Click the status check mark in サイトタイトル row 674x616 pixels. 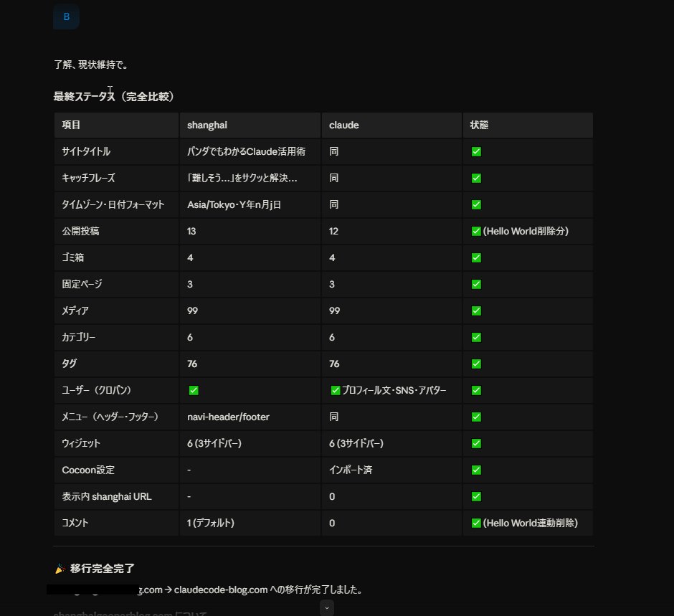pyautogui.click(x=476, y=152)
